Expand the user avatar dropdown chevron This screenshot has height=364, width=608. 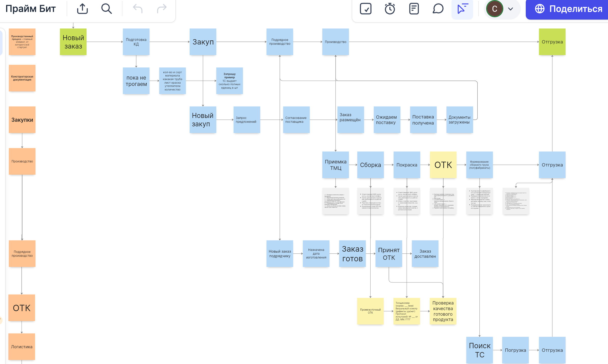(x=511, y=9)
